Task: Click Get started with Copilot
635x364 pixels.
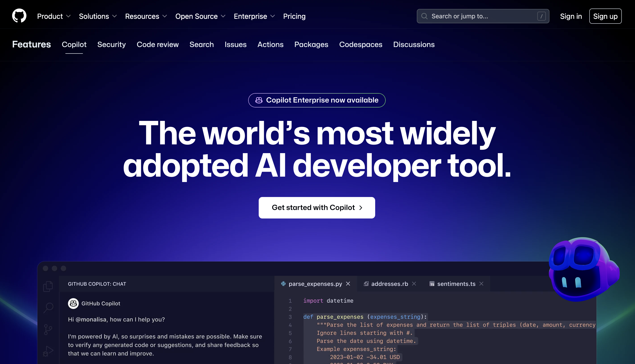Action: 317,208
